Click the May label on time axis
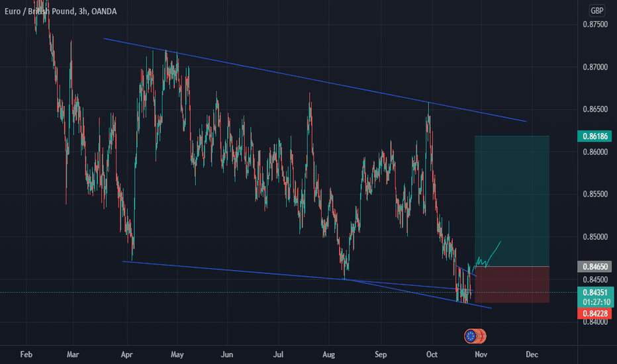The height and width of the screenshot is (364, 617). [177, 355]
